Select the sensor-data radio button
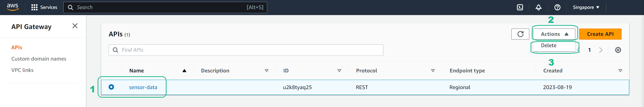Viewport: 644px width, 107px height. click(111, 87)
